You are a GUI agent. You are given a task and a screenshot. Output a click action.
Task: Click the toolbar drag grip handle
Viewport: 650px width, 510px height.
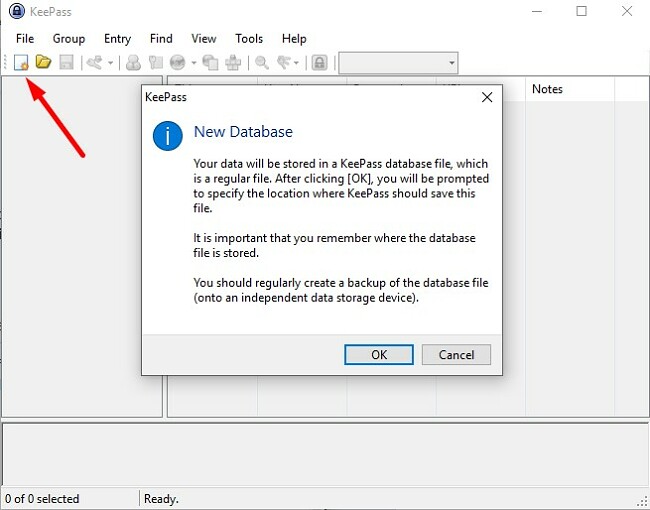click(6, 63)
